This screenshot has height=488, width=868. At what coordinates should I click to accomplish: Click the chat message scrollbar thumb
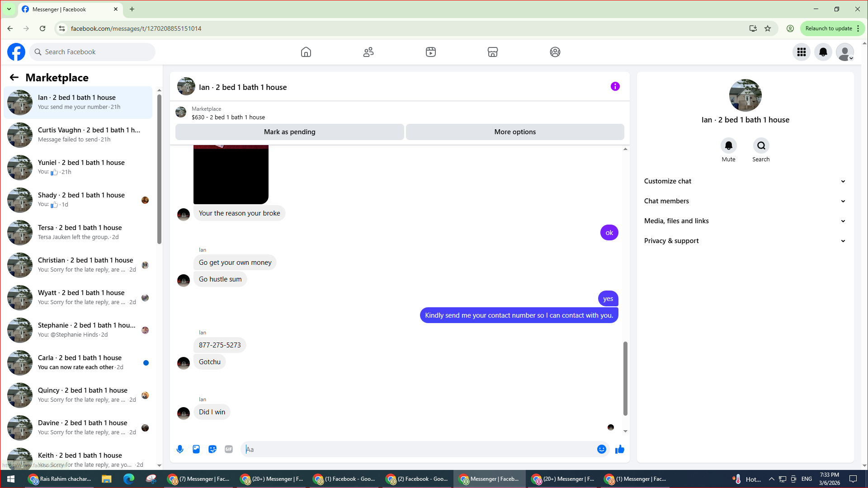click(x=625, y=378)
